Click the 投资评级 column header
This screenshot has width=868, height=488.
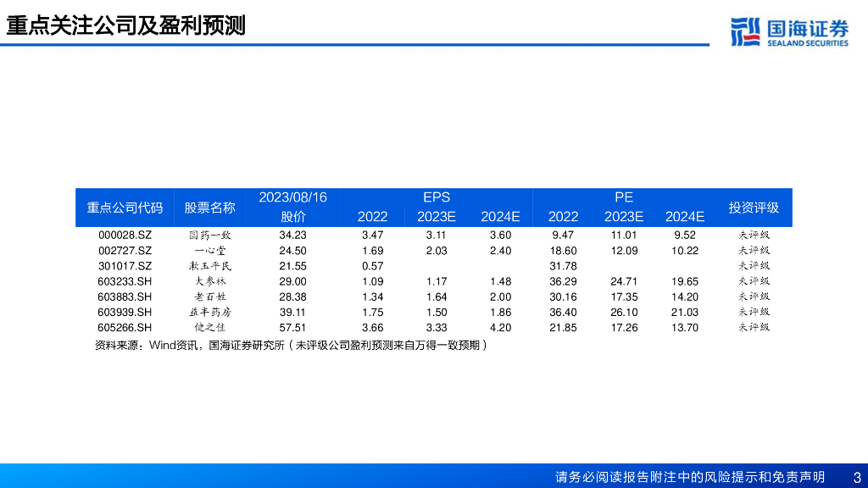point(754,208)
